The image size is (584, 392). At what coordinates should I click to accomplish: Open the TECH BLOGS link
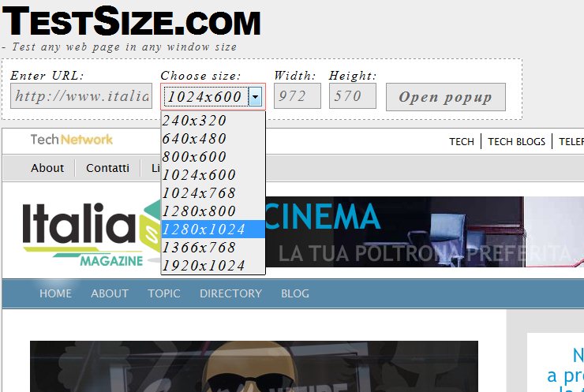[x=516, y=141]
